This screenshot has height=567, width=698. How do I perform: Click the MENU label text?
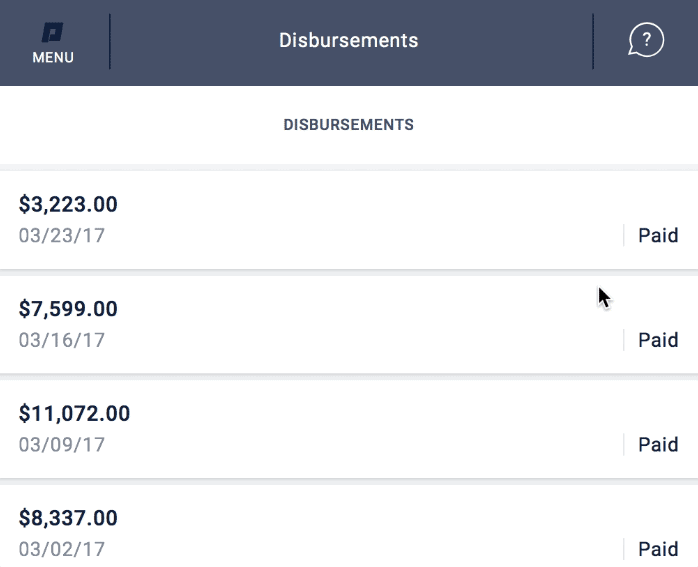(53, 57)
